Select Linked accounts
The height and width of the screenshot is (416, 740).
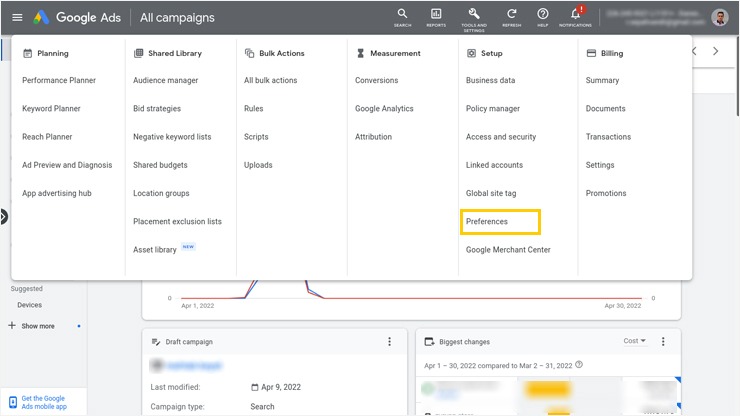(494, 165)
